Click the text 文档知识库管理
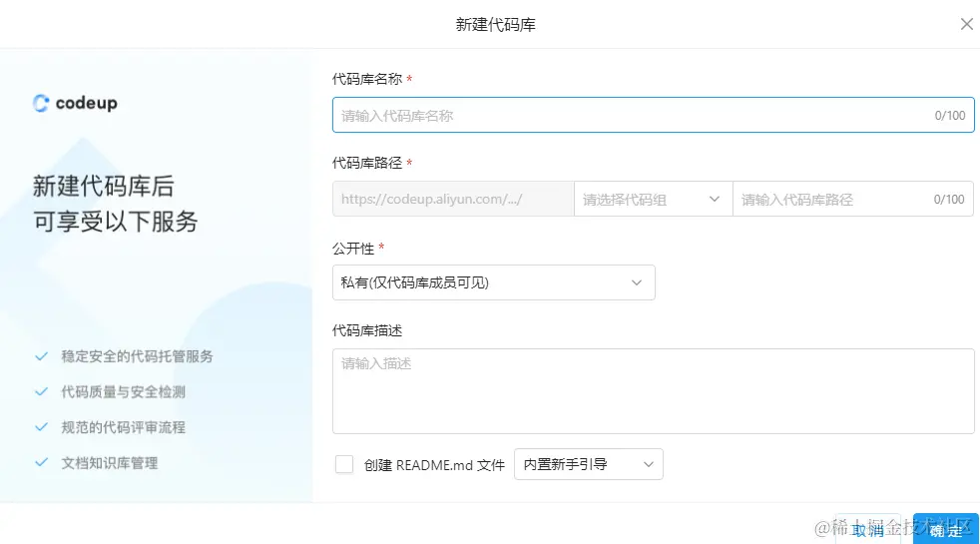980x544 pixels. [x=110, y=463]
